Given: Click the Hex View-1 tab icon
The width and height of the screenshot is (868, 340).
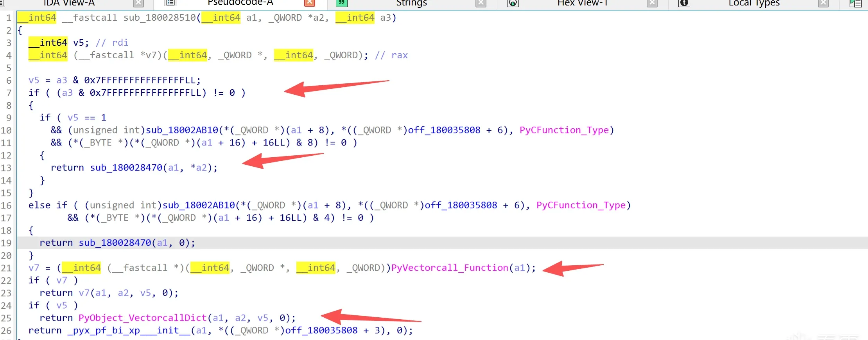Looking at the screenshot, I should pyautogui.click(x=513, y=3).
